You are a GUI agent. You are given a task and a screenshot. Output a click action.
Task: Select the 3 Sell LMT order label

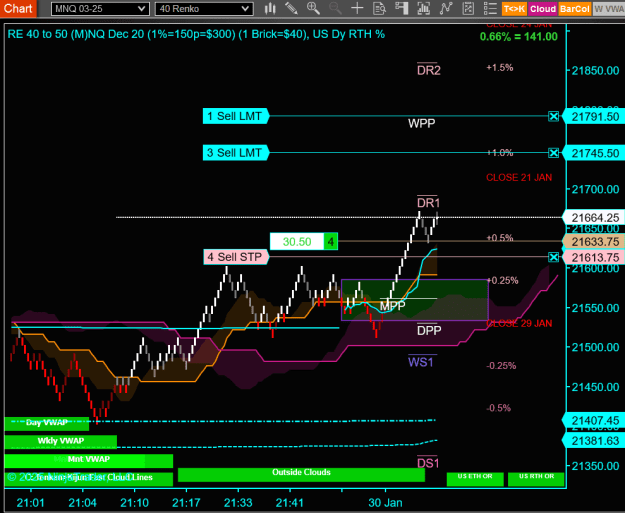(236, 153)
